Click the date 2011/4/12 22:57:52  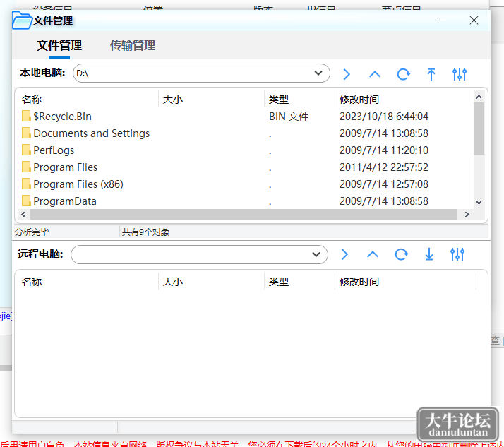point(384,167)
